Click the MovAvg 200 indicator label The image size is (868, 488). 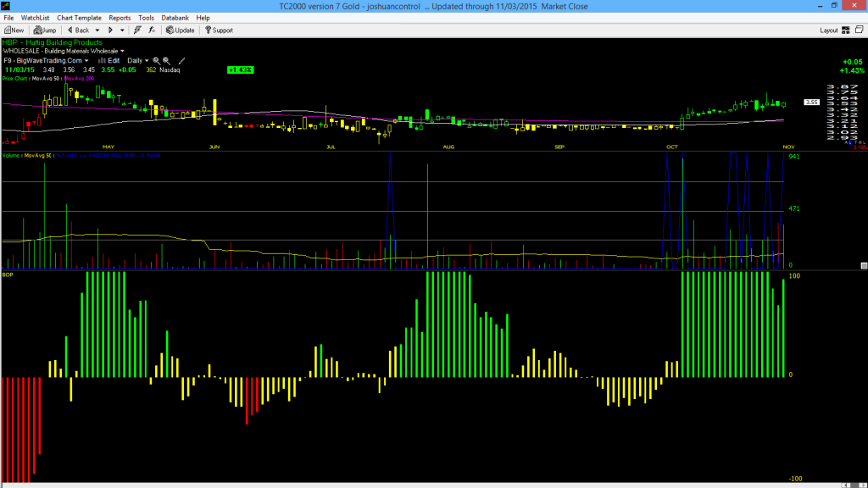point(80,79)
